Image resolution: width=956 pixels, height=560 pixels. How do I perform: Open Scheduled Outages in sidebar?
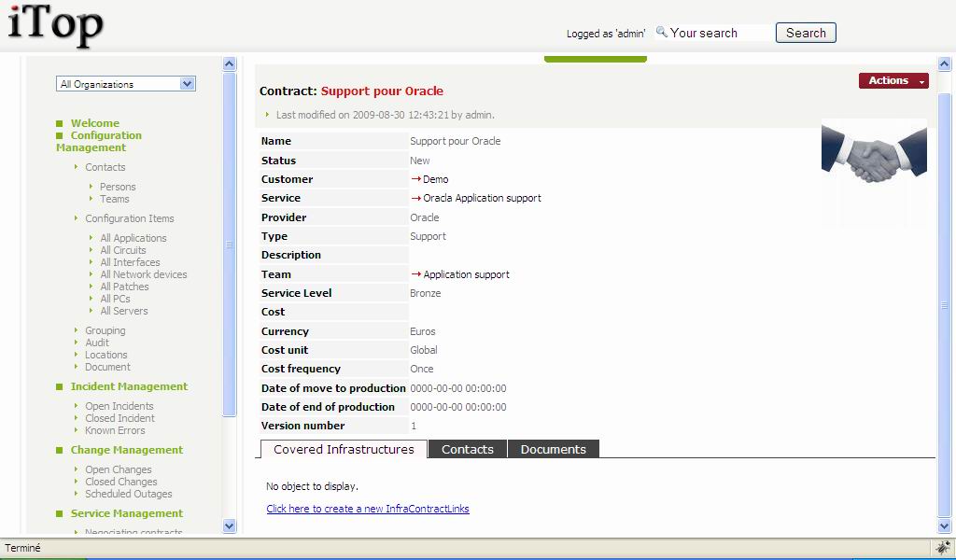coord(129,494)
